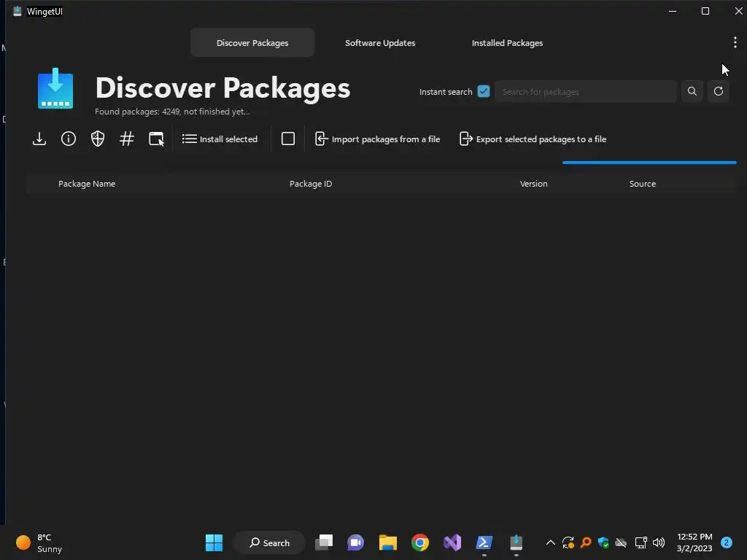Click the interactive installation window icon

click(x=156, y=139)
